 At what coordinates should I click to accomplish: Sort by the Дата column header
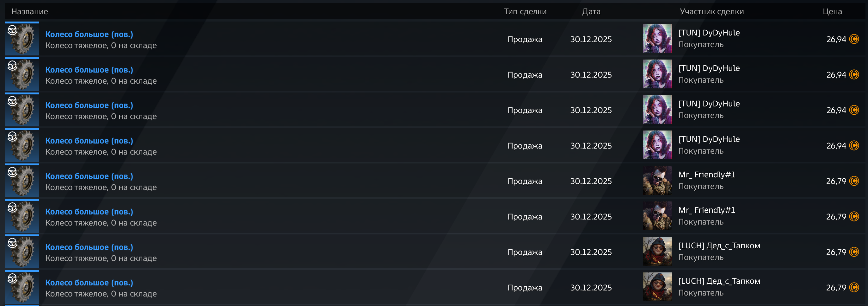(x=591, y=11)
